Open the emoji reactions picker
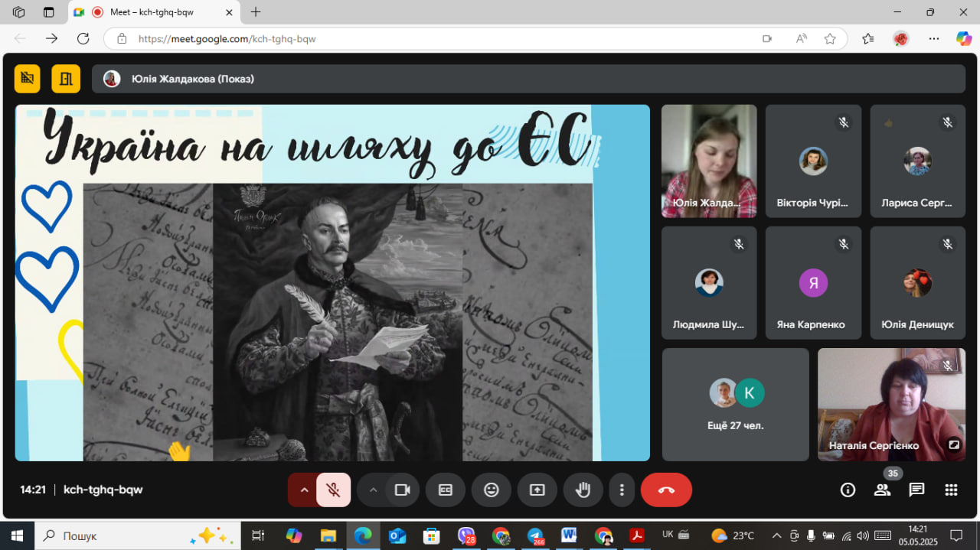Viewport: 980px width, 550px height. point(492,490)
